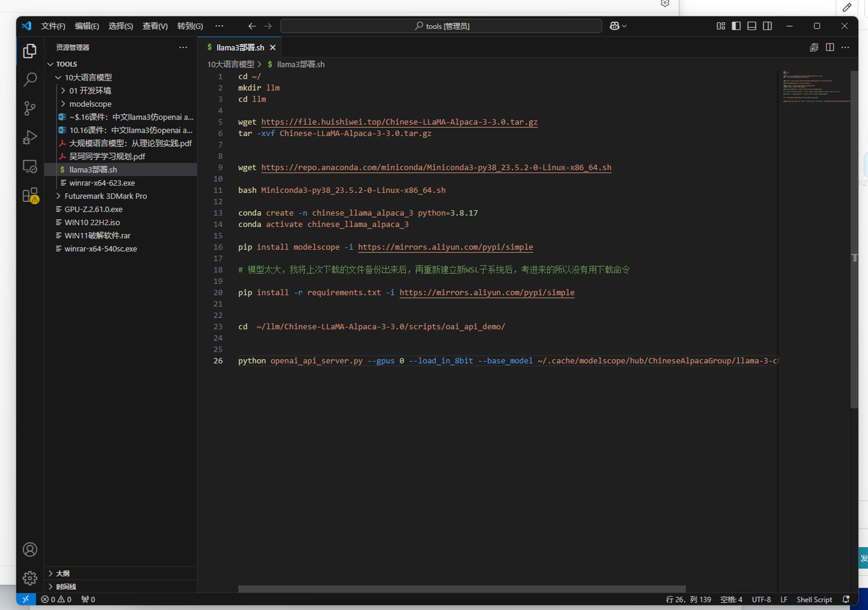Click the editor's vertical scrollbar

854,239
